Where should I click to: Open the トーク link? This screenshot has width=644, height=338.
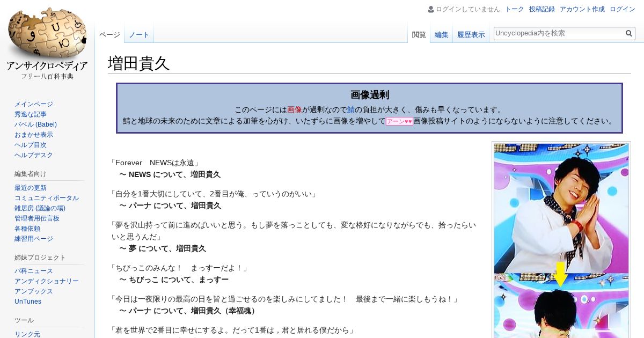pos(515,9)
